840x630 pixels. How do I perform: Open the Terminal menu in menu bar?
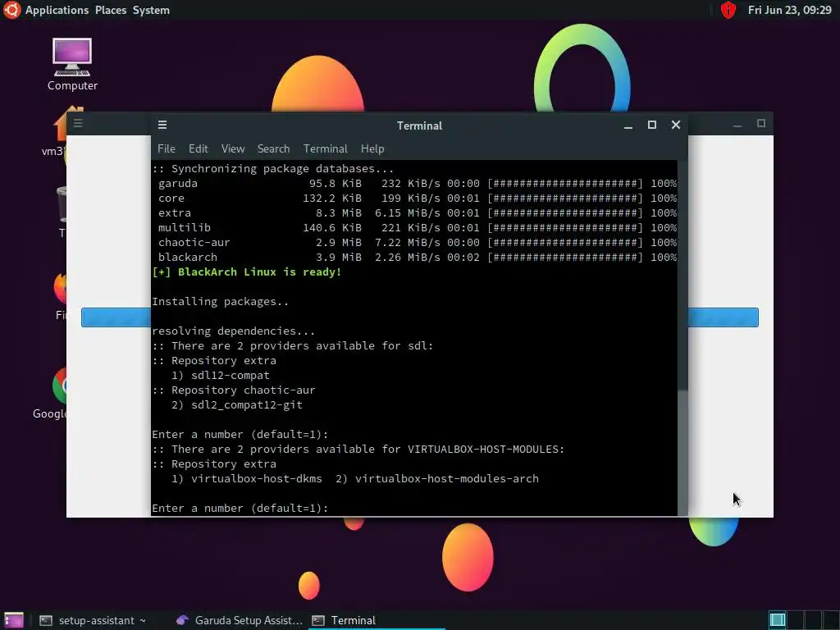pyautogui.click(x=325, y=149)
